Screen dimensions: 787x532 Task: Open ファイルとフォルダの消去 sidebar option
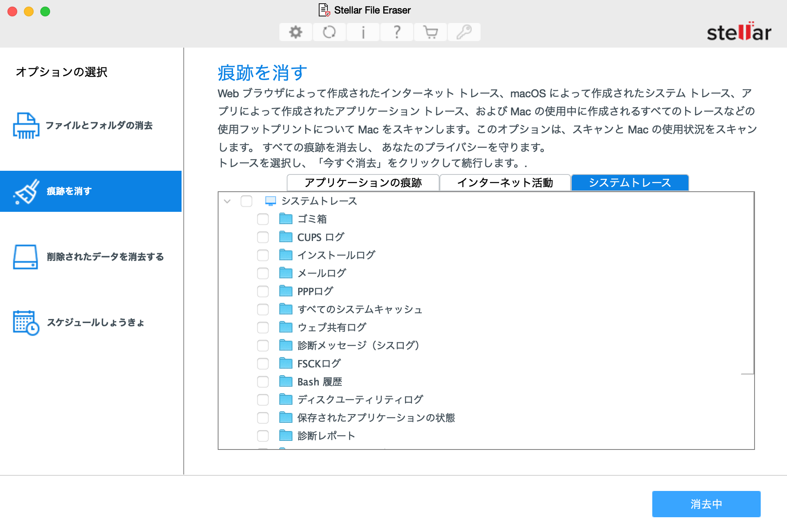(x=91, y=126)
